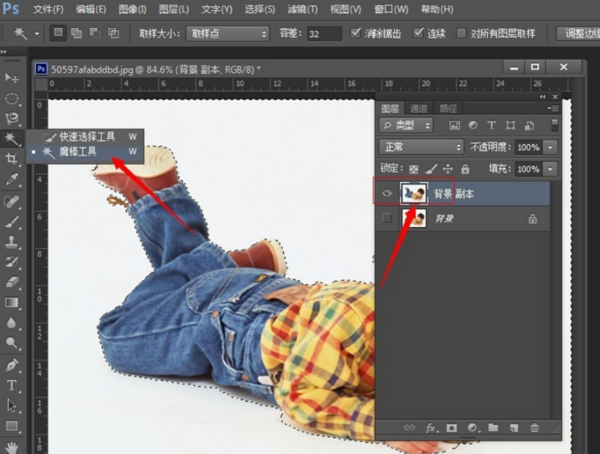The height and width of the screenshot is (454, 600).
Task: Choose 快速选择工具 from the flyout menu
Action: pos(87,136)
